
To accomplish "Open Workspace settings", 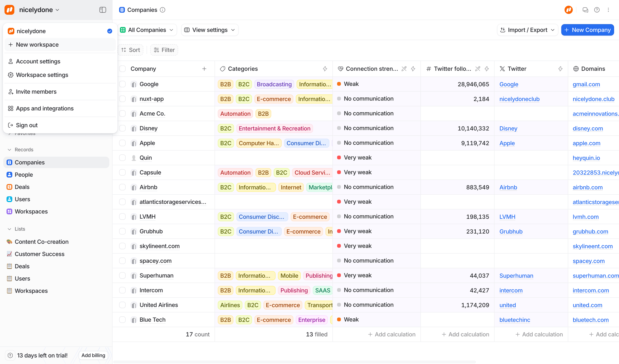I will coord(60,75).
